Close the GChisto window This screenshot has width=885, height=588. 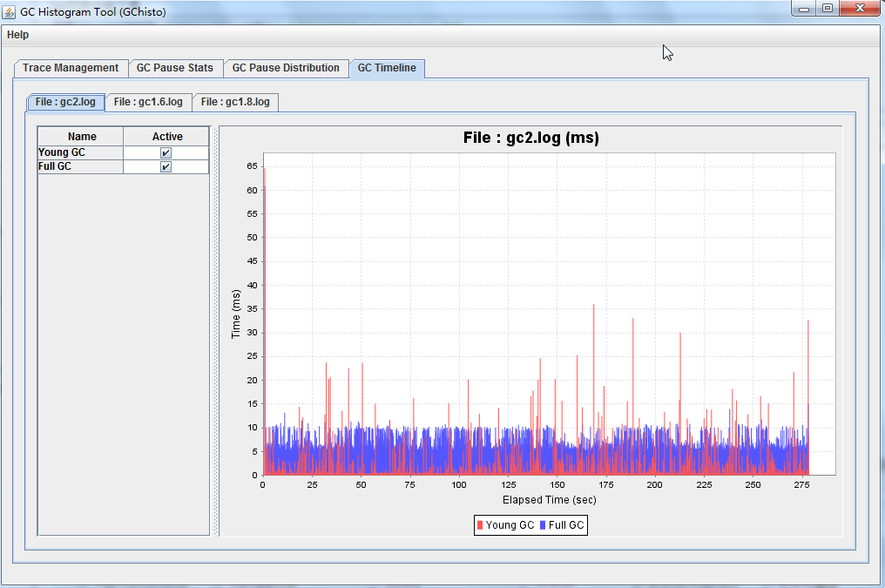(860, 9)
